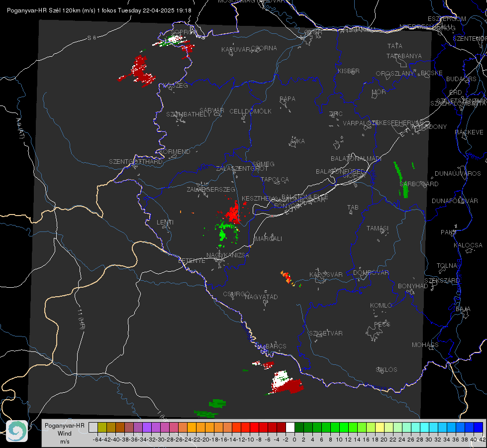Click the TAMÁSI city label
This screenshot has height=448, width=487.
tap(378, 228)
